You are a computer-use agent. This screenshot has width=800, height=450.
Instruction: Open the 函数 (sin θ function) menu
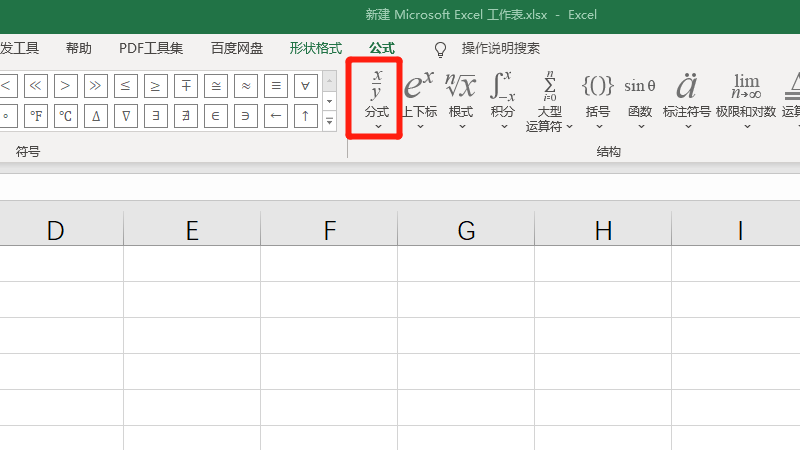[x=640, y=97]
